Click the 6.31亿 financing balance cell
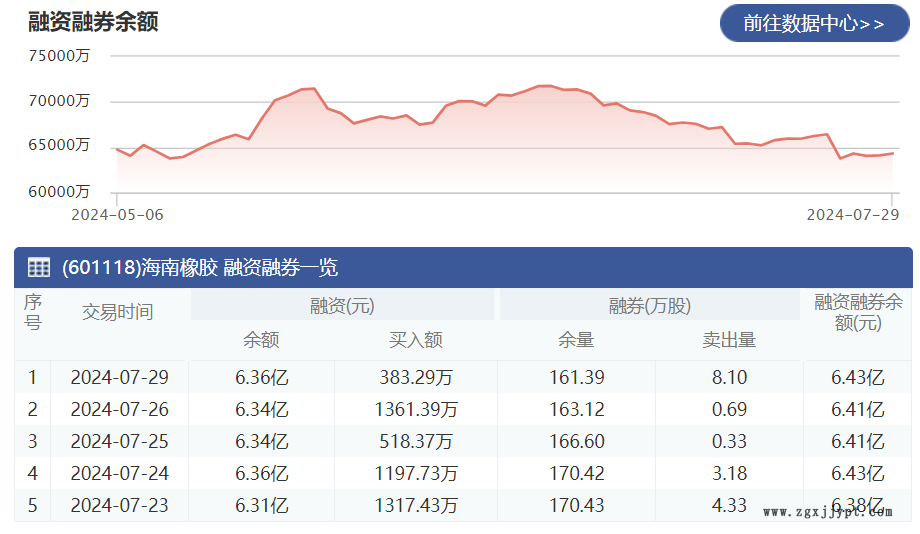Viewport: 920px width, 534px height. pyautogui.click(x=262, y=505)
